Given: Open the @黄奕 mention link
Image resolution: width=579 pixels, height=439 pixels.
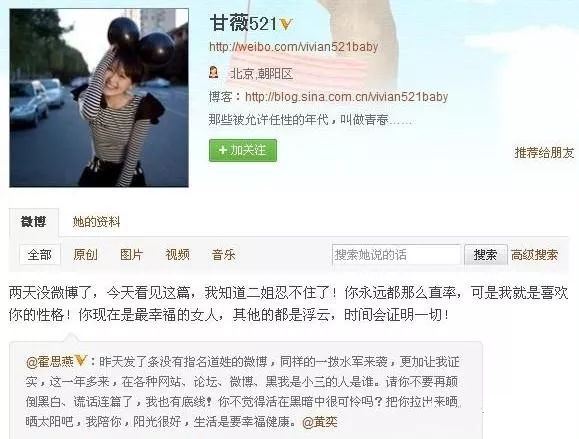Looking at the screenshot, I should [x=320, y=422].
